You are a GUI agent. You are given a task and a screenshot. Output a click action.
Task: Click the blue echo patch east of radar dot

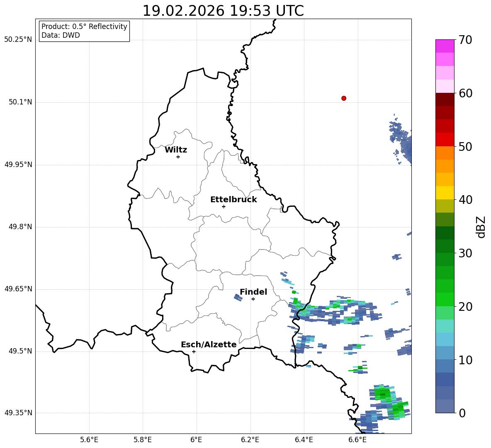[401, 140]
